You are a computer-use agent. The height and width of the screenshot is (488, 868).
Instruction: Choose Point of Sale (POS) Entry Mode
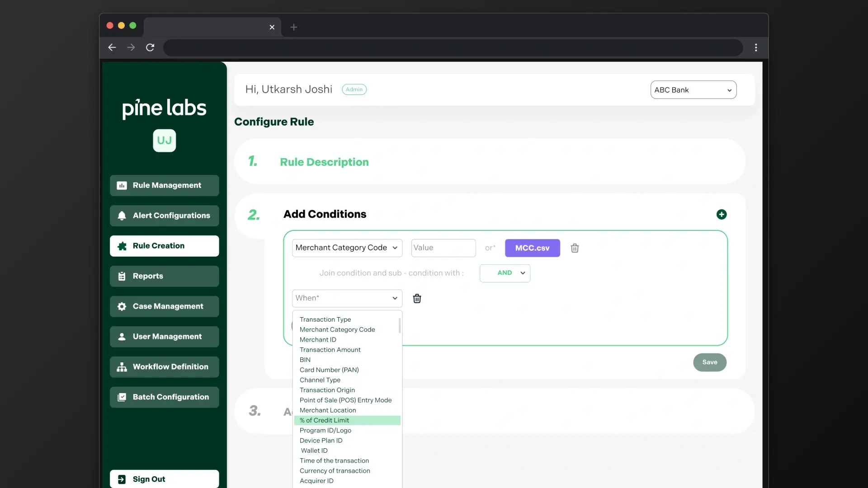pos(347,400)
